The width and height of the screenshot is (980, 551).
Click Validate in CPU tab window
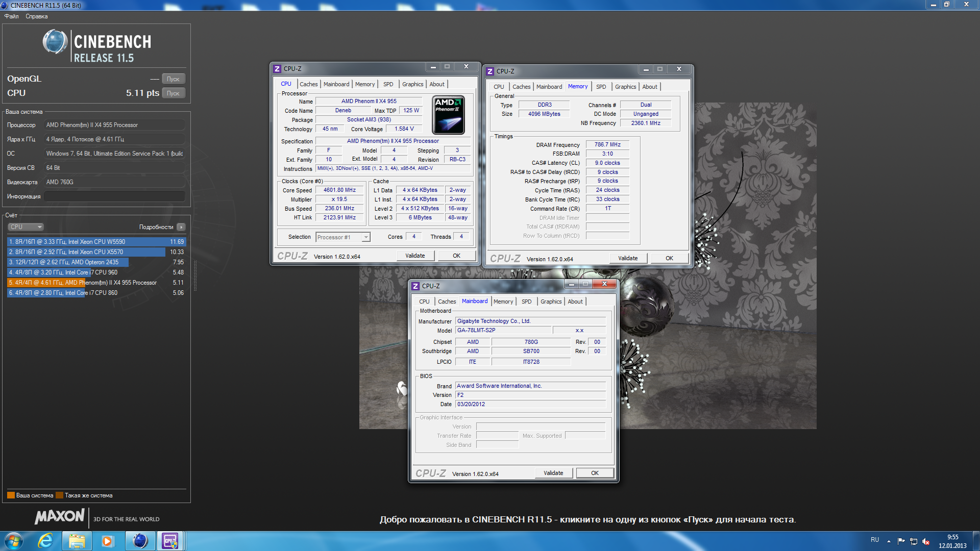(415, 256)
